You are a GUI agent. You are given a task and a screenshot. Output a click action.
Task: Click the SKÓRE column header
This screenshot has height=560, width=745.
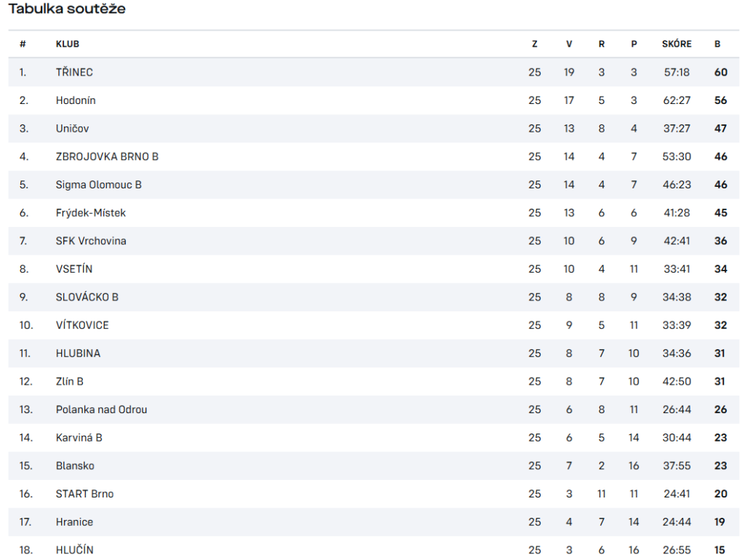tap(677, 44)
